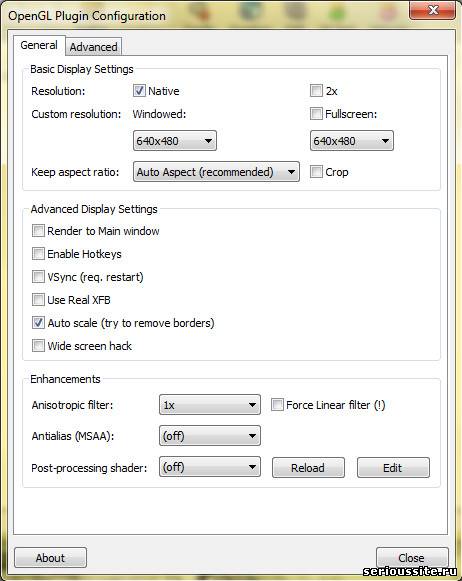Enable the Crop option
Screen dimensions: 462x581
point(316,172)
